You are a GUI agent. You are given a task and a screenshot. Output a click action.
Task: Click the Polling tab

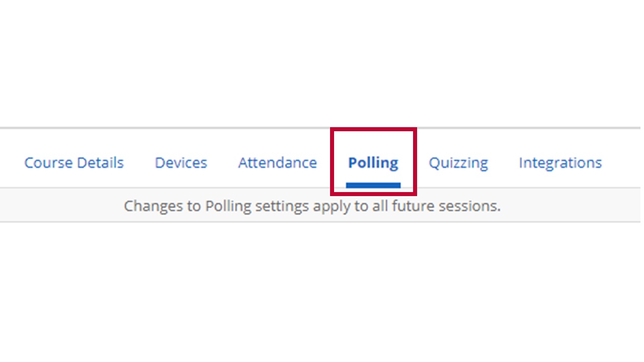(373, 163)
